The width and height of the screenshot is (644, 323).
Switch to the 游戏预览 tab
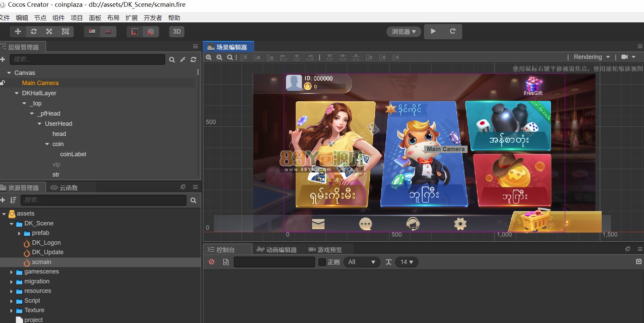point(325,250)
